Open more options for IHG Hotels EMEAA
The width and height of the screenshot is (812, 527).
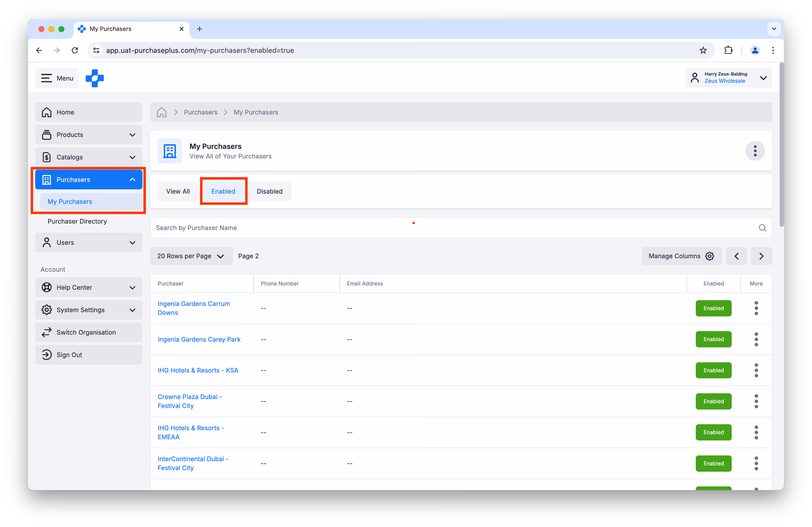756,432
